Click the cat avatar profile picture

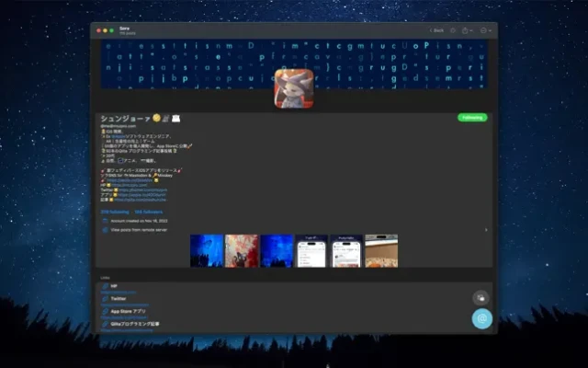[294, 88]
